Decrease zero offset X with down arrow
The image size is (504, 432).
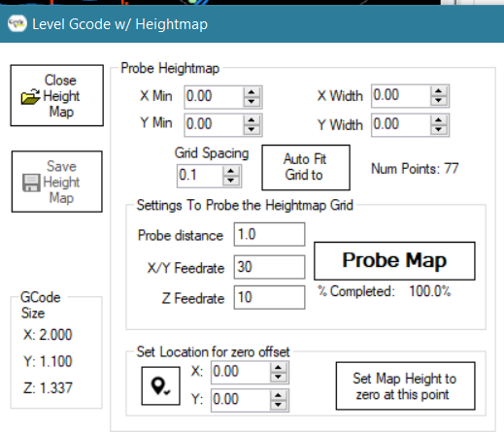pos(279,378)
